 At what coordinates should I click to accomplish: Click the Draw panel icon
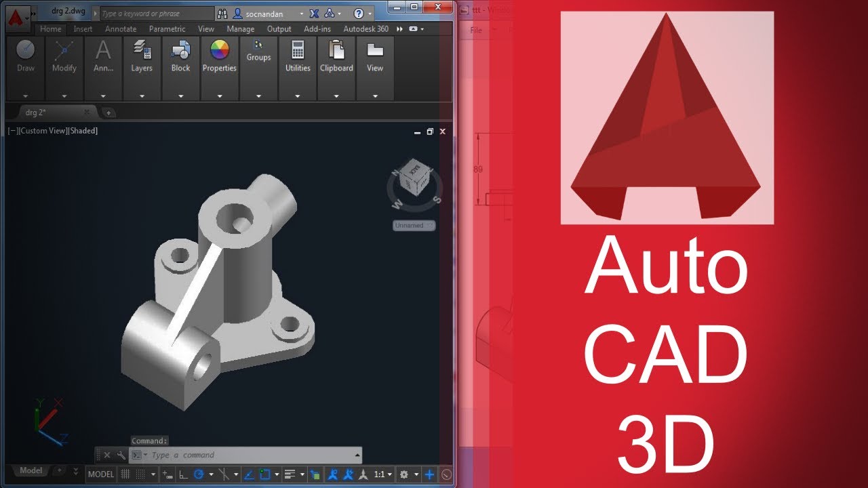coord(26,49)
